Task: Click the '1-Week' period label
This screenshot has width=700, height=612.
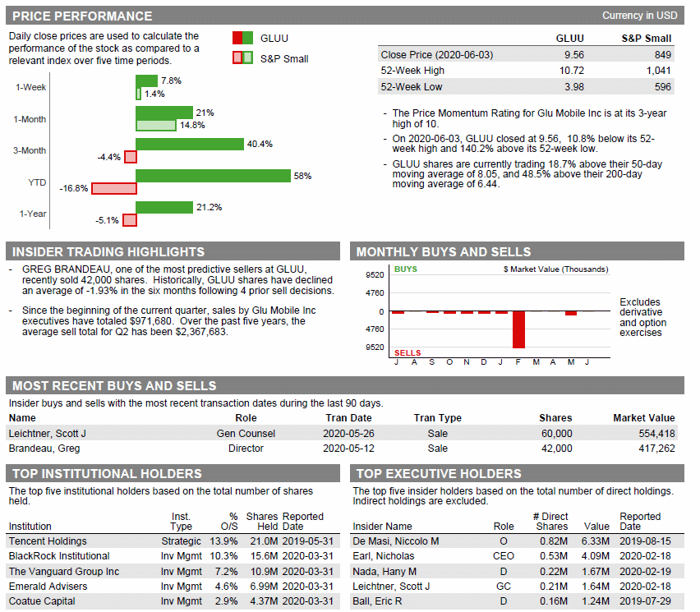Action: [x=30, y=87]
